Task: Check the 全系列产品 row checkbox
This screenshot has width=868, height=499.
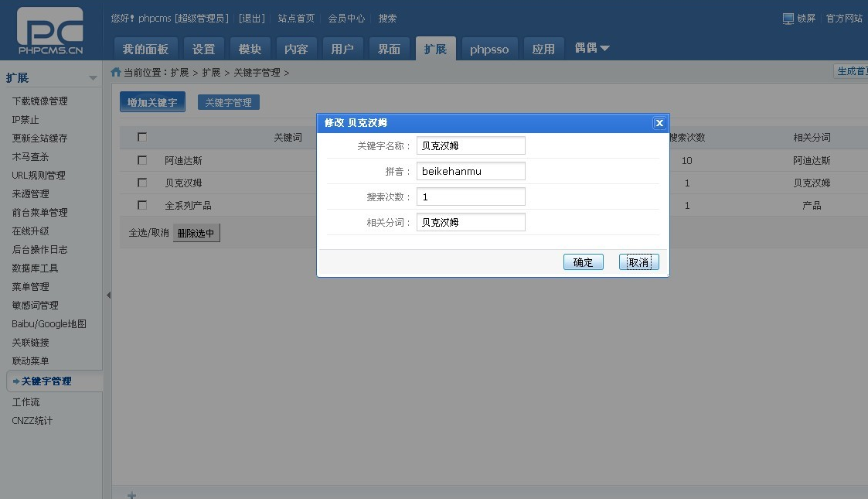Action: pyautogui.click(x=142, y=205)
